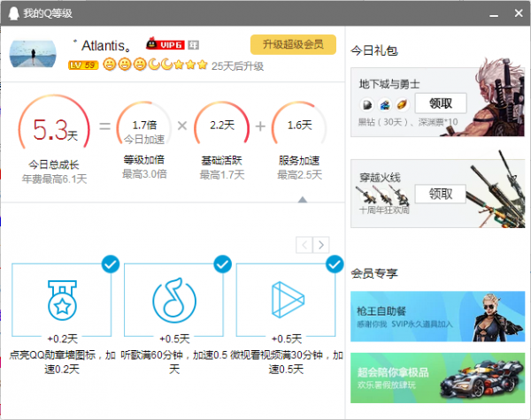Click the Weishi video play icon card
Screen dimensions: 531x420
click(x=286, y=301)
